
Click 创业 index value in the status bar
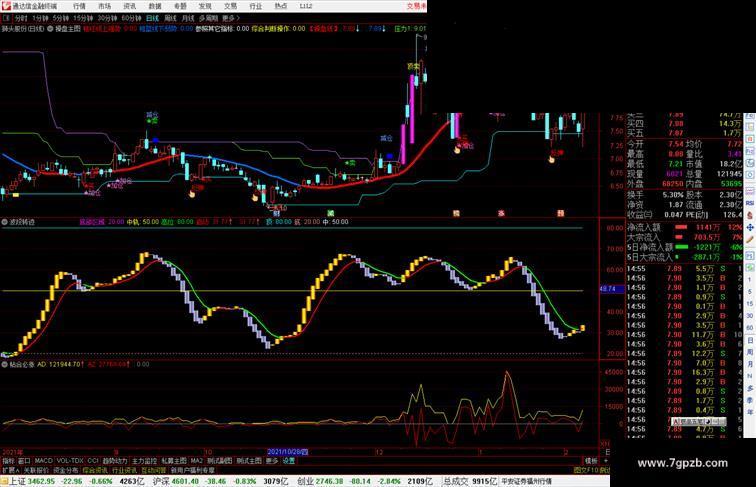pos(329,481)
